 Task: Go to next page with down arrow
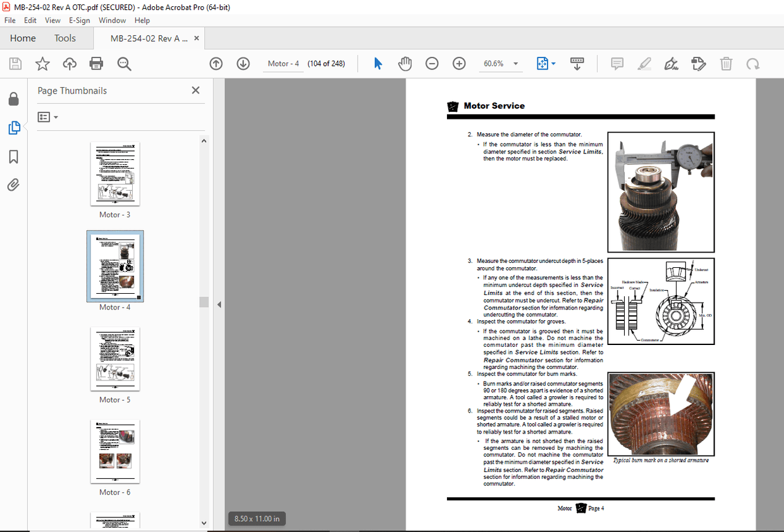point(243,64)
